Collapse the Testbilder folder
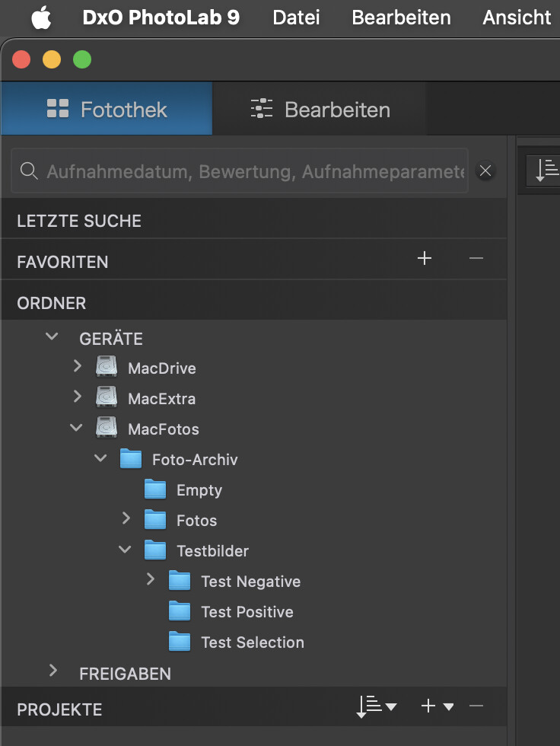The width and height of the screenshot is (560, 746). pyautogui.click(x=125, y=550)
